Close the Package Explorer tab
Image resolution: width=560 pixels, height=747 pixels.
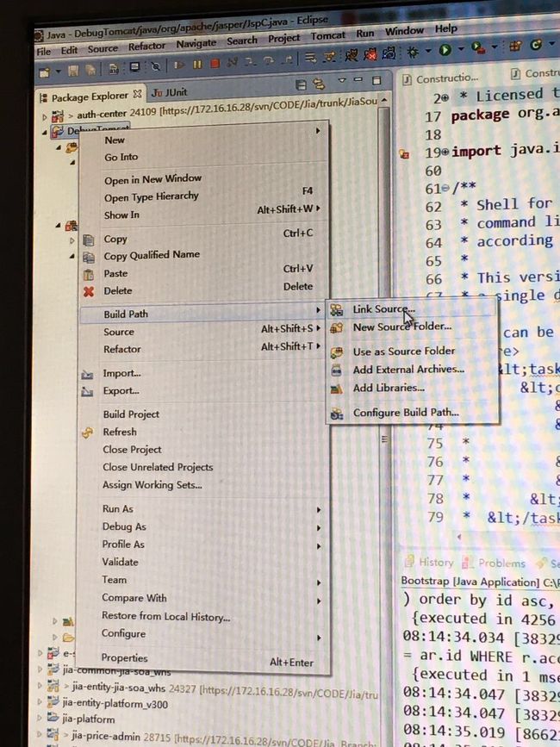coord(137,94)
